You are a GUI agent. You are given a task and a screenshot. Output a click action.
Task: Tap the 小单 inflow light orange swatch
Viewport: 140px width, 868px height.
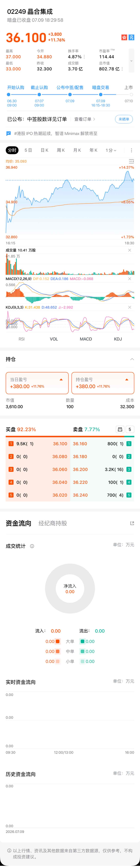58,661
